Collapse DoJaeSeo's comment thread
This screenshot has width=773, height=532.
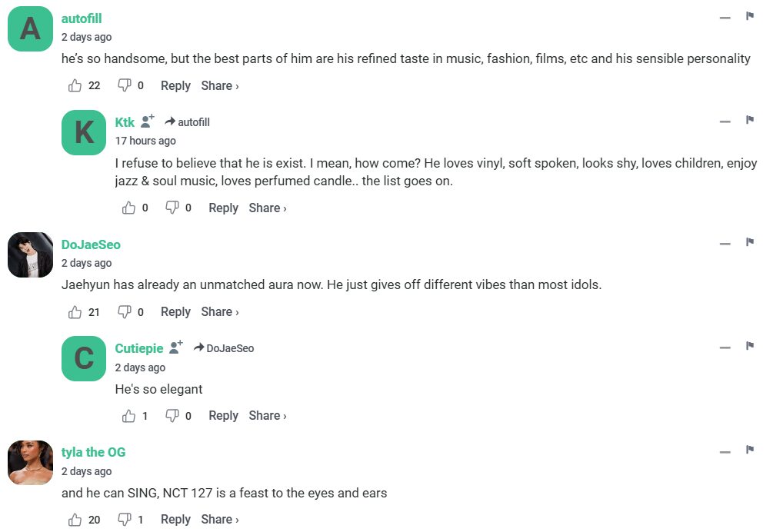coord(725,244)
